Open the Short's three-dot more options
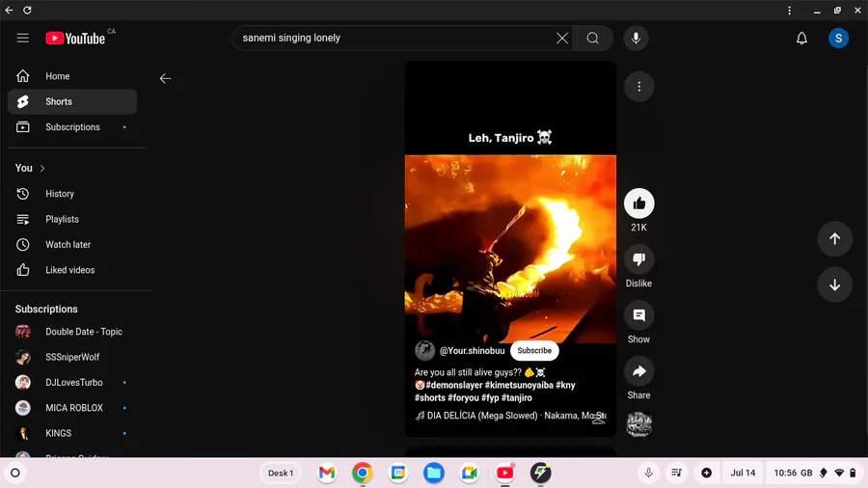 638,86
